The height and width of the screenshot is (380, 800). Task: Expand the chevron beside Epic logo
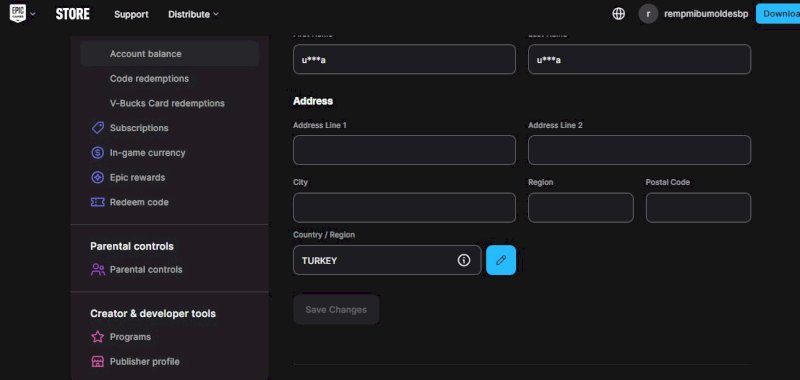(33, 14)
